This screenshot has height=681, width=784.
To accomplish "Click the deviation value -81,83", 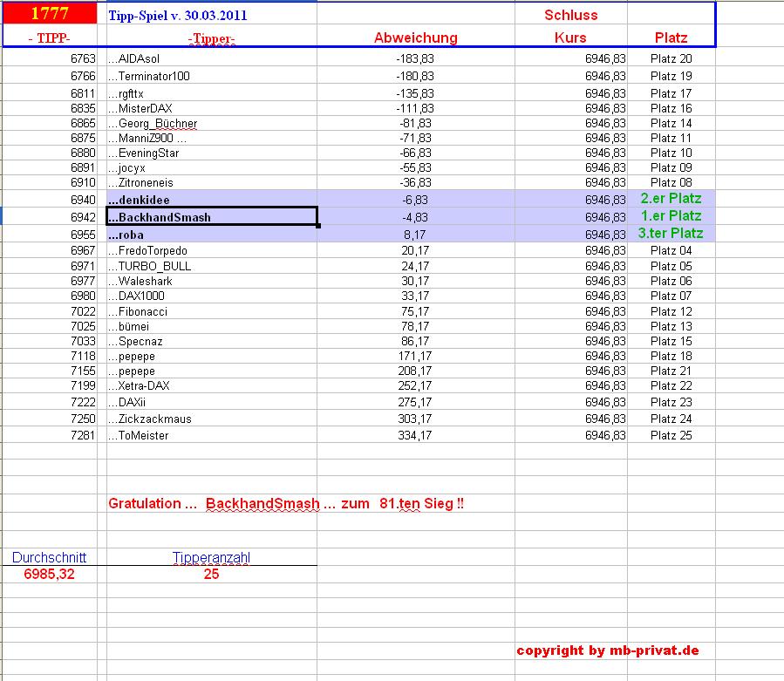I will point(415,124).
